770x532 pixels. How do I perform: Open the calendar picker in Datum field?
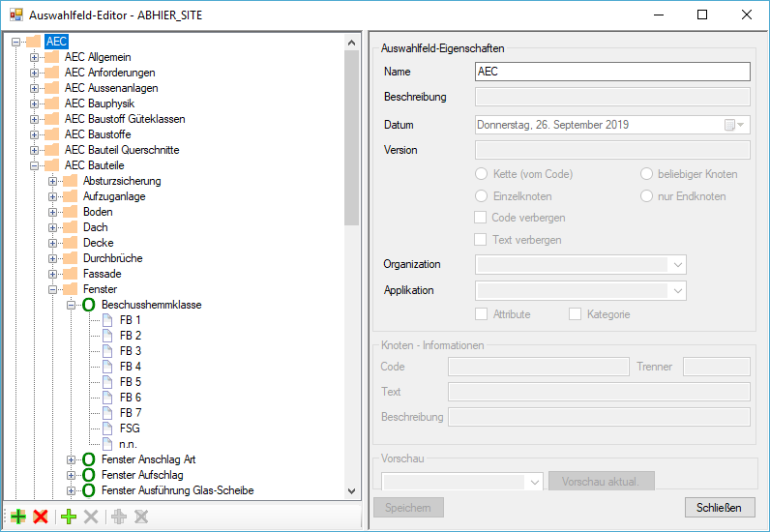735,125
